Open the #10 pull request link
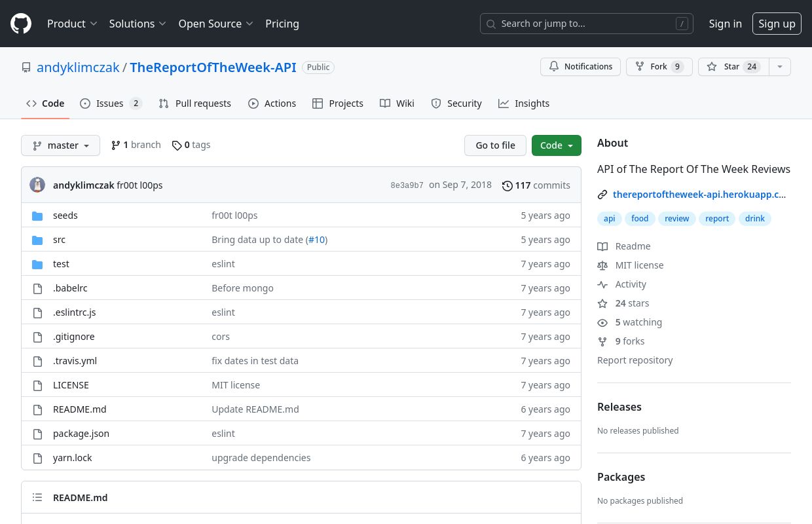Image resolution: width=812 pixels, height=524 pixels. (316, 240)
